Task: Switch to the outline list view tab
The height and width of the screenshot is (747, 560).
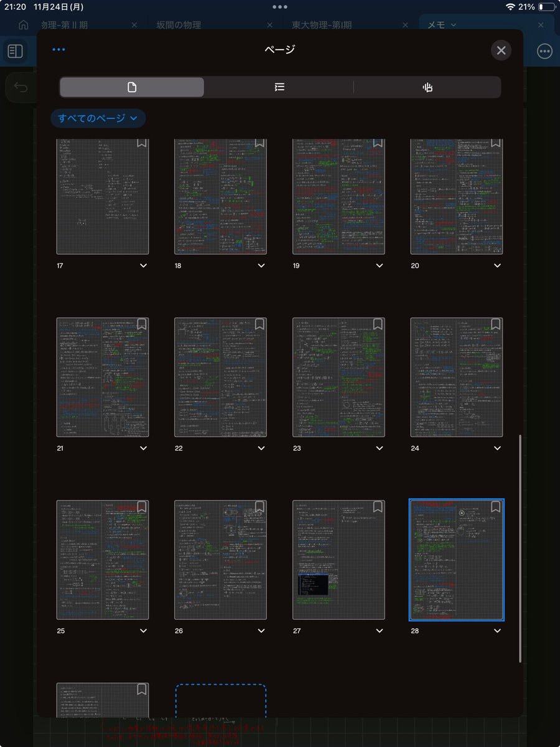Action: click(279, 87)
